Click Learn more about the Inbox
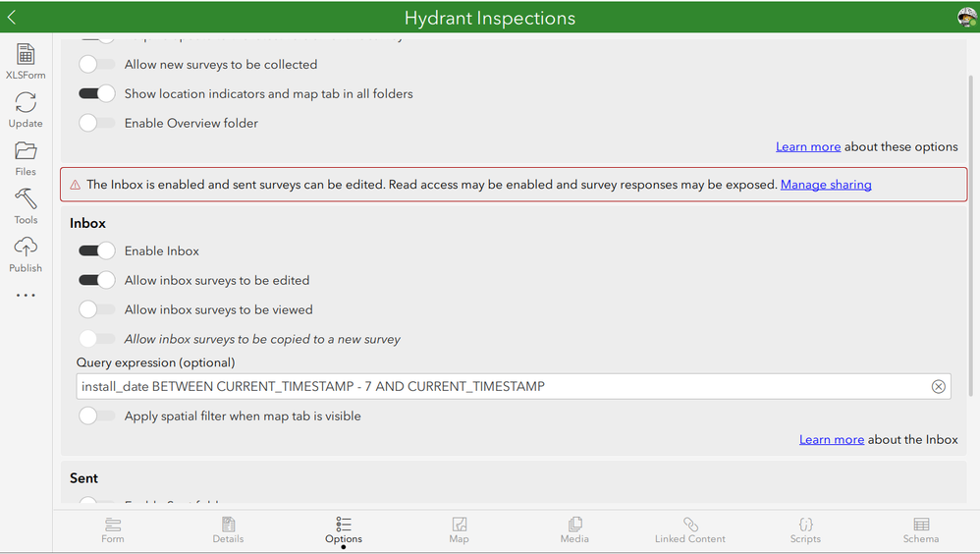Screen dimensions: 980x554 click(831, 440)
